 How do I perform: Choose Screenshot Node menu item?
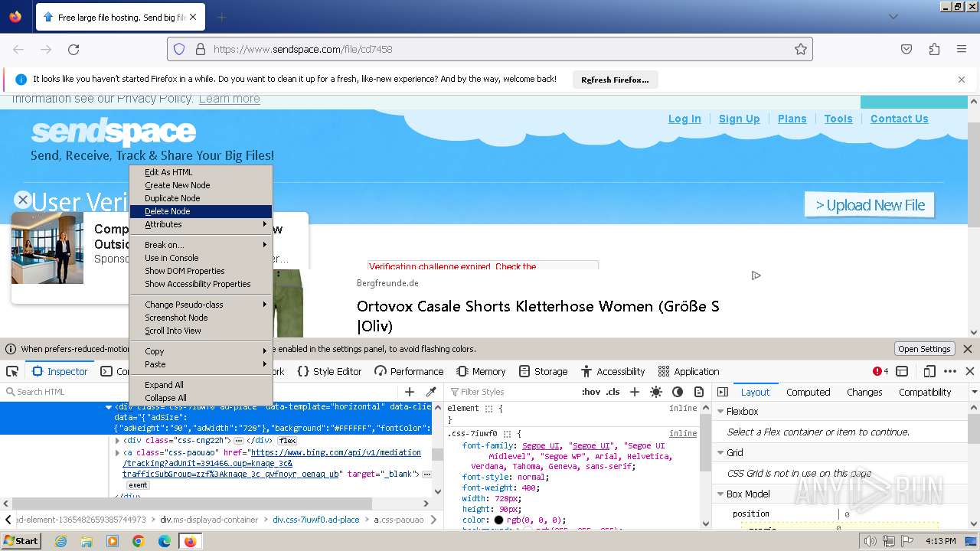point(201,318)
